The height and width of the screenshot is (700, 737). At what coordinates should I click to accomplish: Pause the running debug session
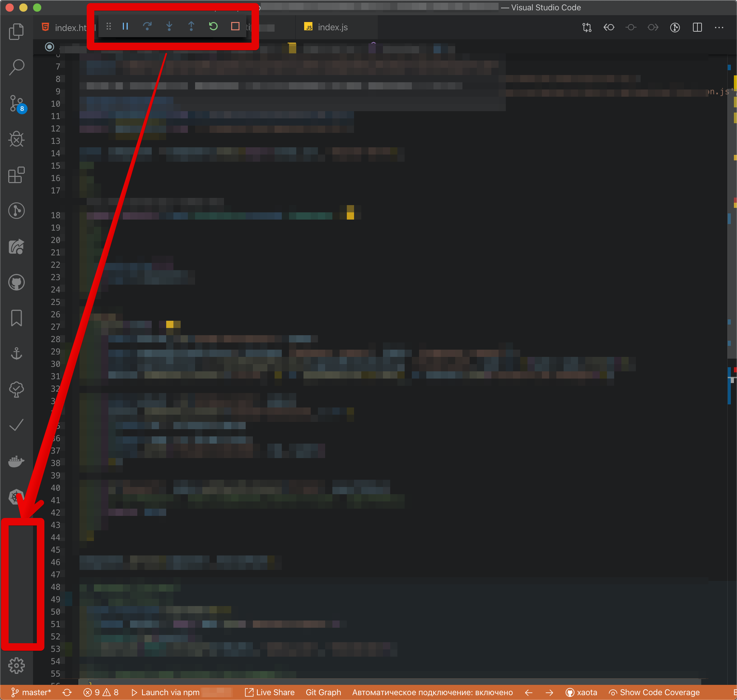(125, 26)
